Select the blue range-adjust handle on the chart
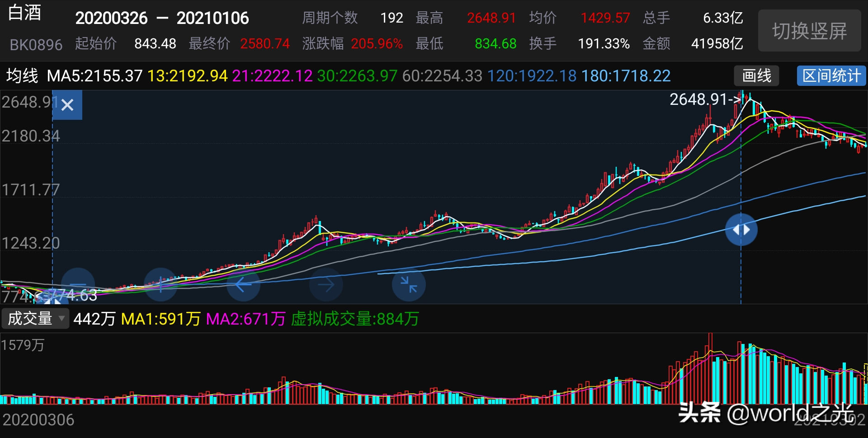Viewport: 868px width, 438px height. coord(741,230)
